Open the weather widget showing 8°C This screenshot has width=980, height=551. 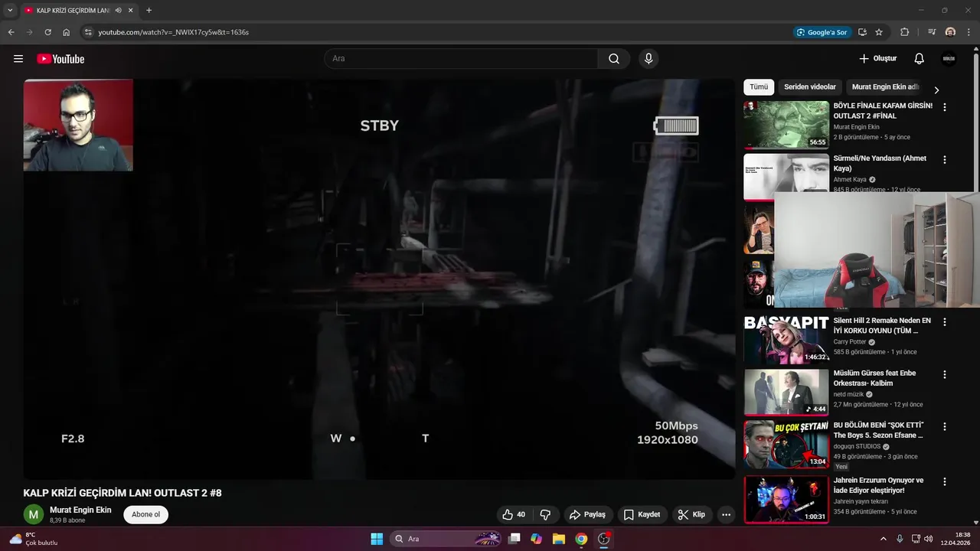[x=33, y=539]
